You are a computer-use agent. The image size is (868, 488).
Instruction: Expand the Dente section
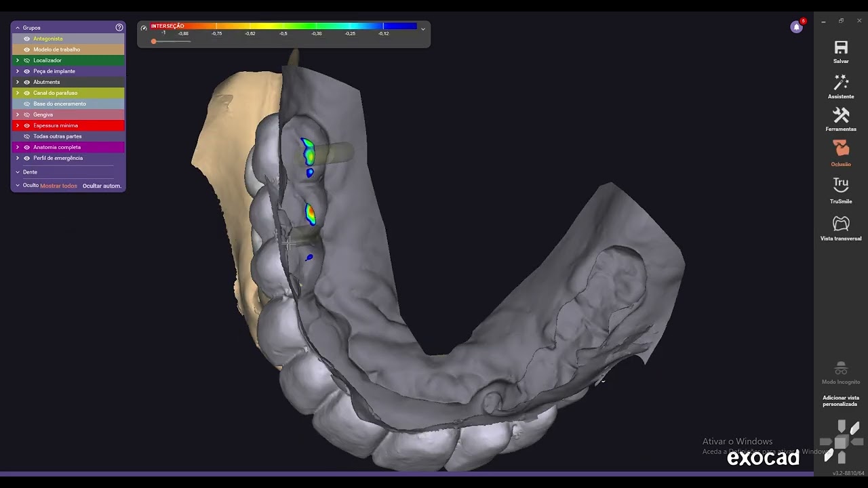[x=18, y=172]
